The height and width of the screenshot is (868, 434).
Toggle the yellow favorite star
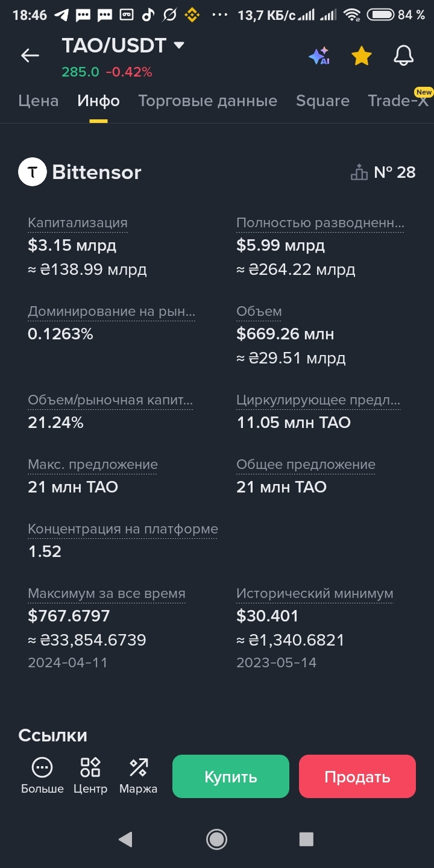[362, 56]
